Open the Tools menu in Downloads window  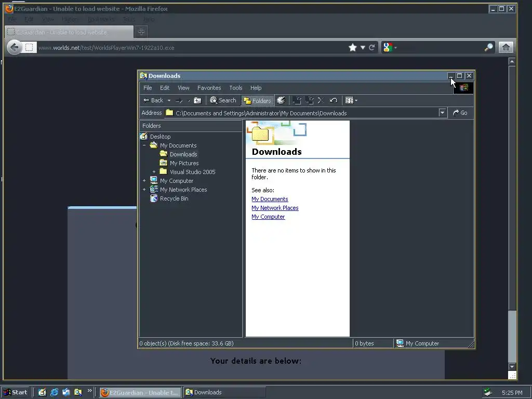236,88
